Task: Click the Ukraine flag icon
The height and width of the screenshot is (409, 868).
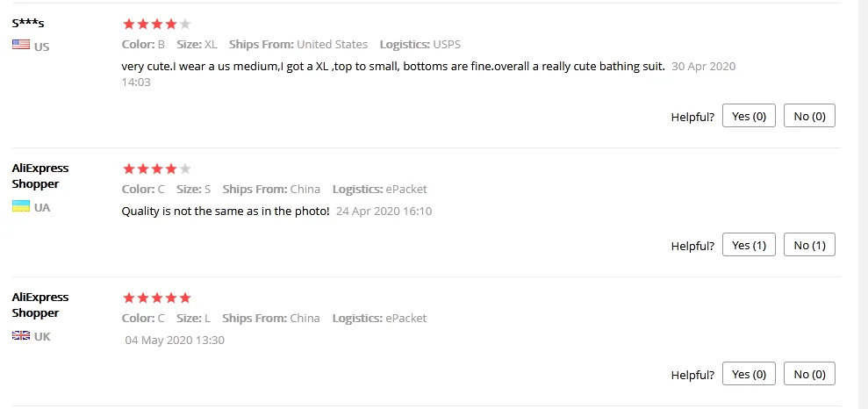Action: 21,206
